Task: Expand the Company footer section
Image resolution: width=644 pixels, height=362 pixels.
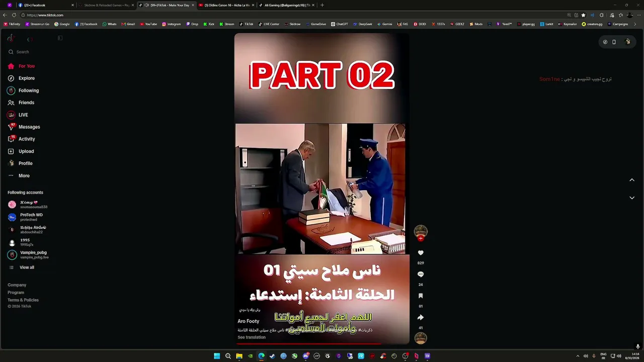Action: [x=17, y=285]
